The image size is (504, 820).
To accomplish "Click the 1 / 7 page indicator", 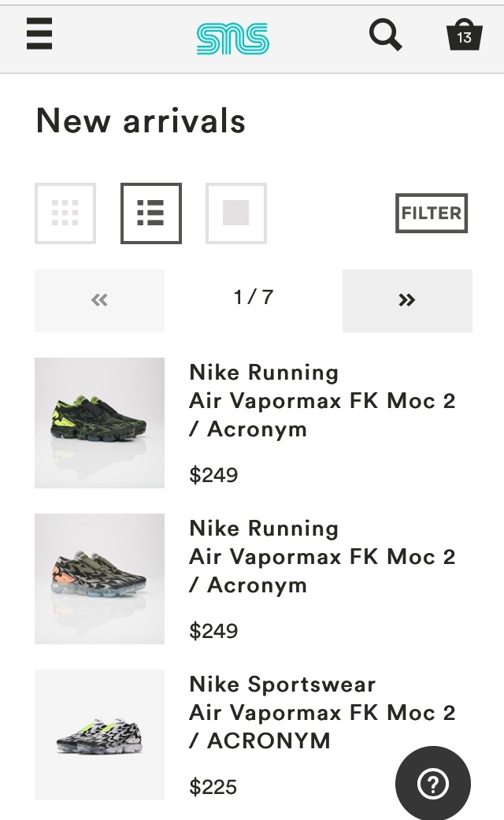I will (x=254, y=297).
